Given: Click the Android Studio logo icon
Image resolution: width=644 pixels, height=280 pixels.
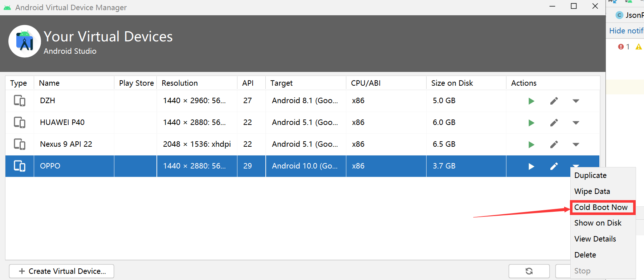Looking at the screenshot, I should [25, 41].
